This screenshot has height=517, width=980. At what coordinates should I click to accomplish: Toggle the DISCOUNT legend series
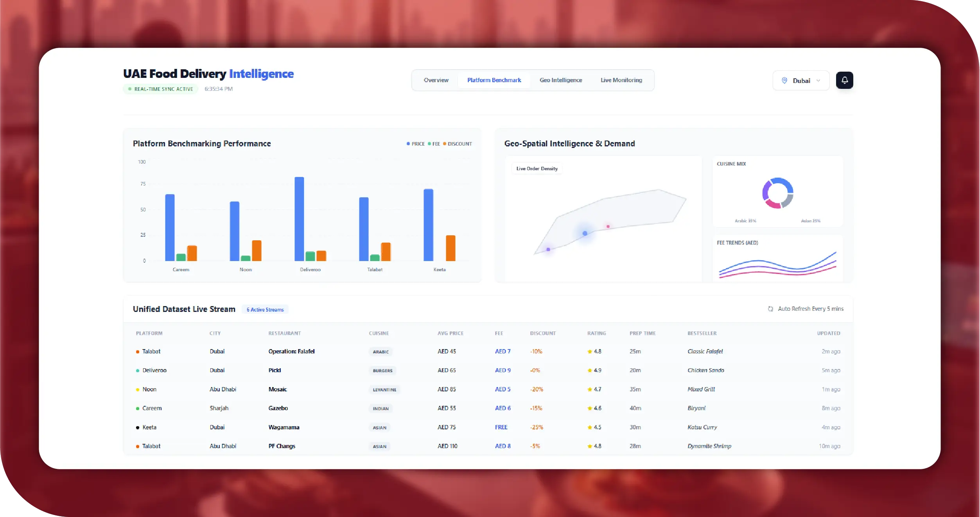coord(458,144)
